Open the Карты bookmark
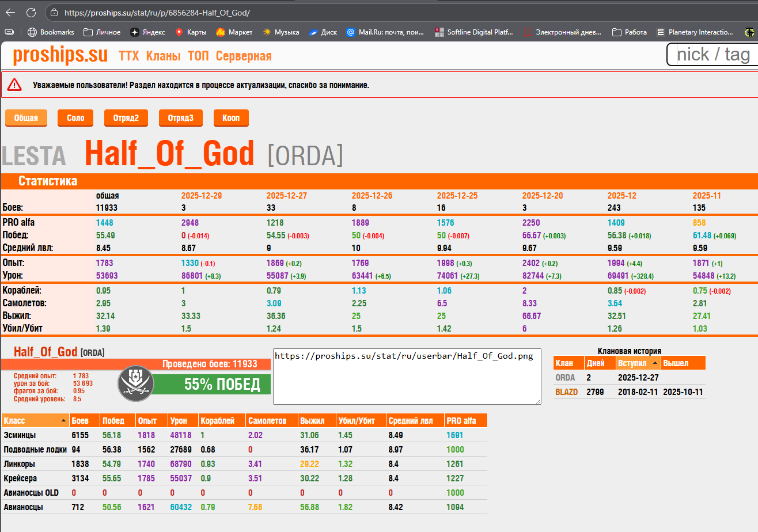The image size is (758, 532). pyautogui.click(x=191, y=32)
